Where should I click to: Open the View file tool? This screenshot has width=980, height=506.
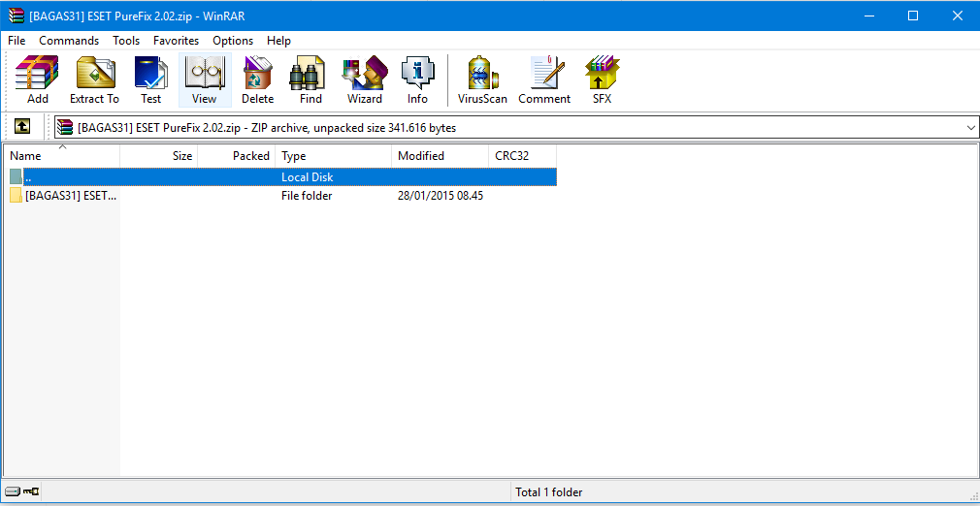pos(205,79)
